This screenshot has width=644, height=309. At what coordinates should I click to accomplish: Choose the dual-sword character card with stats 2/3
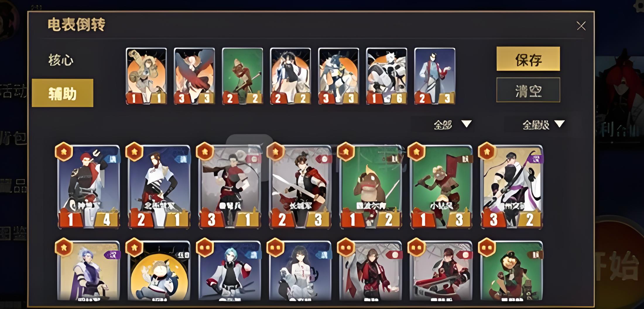point(300,187)
